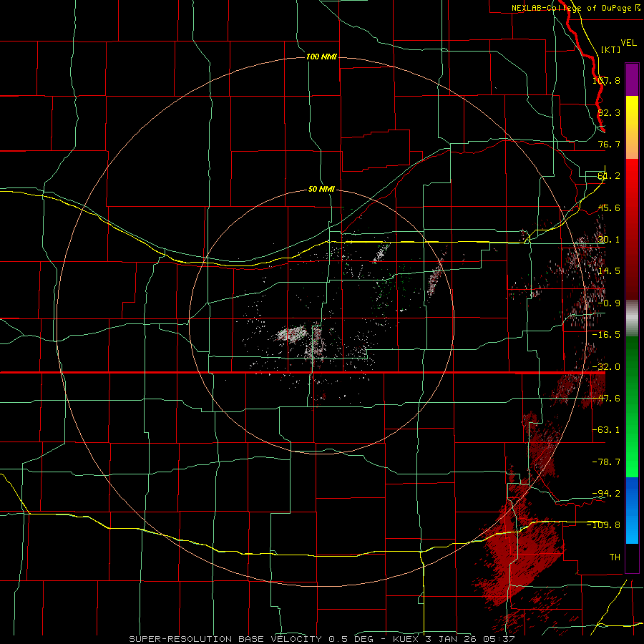Click the VEL legend title
644x644 pixels.
[628, 42]
